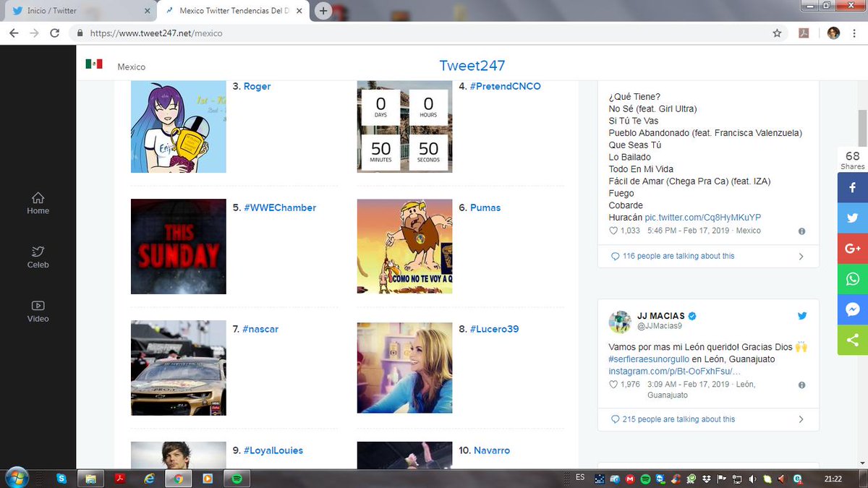Open the Home sidebar item
Screen dimensions: 868x488
point(38,203)
